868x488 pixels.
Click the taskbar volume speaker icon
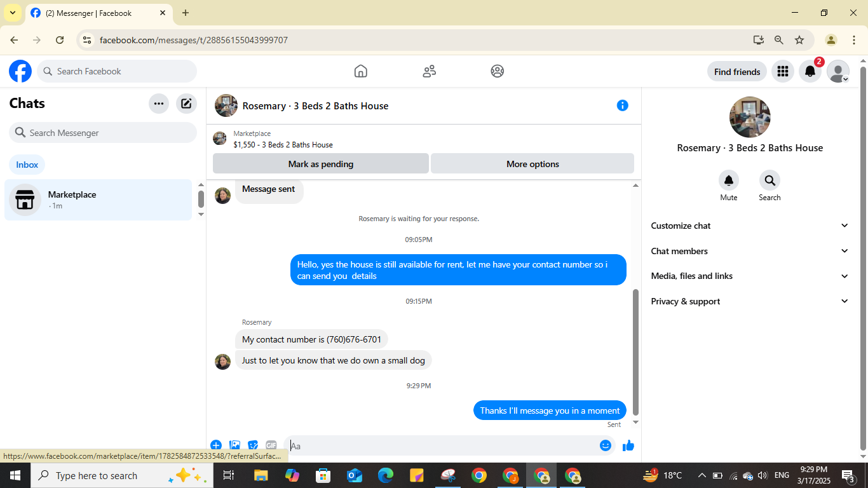click(763, 475)
